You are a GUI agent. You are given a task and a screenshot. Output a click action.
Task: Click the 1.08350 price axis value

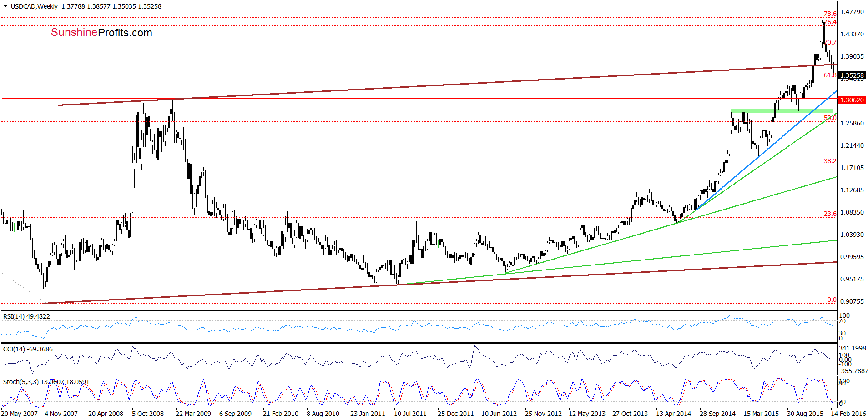[852, 212]
